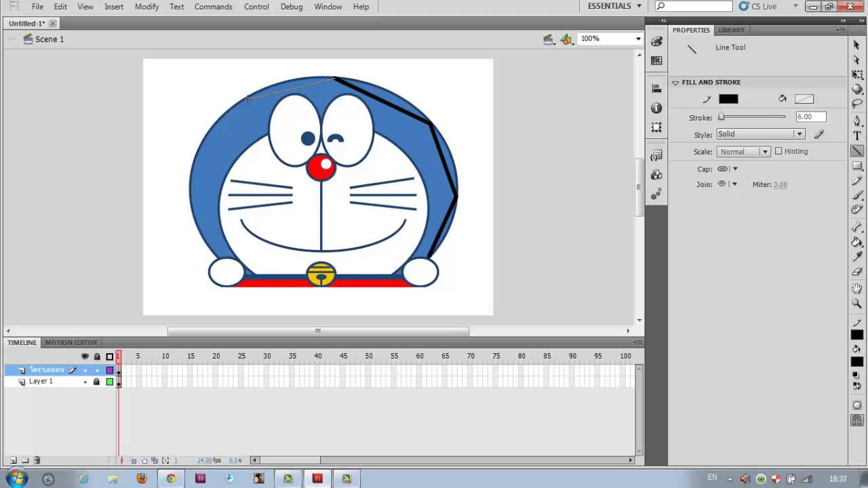
Task: Select the Eraser tool
Action: [857, 272]
